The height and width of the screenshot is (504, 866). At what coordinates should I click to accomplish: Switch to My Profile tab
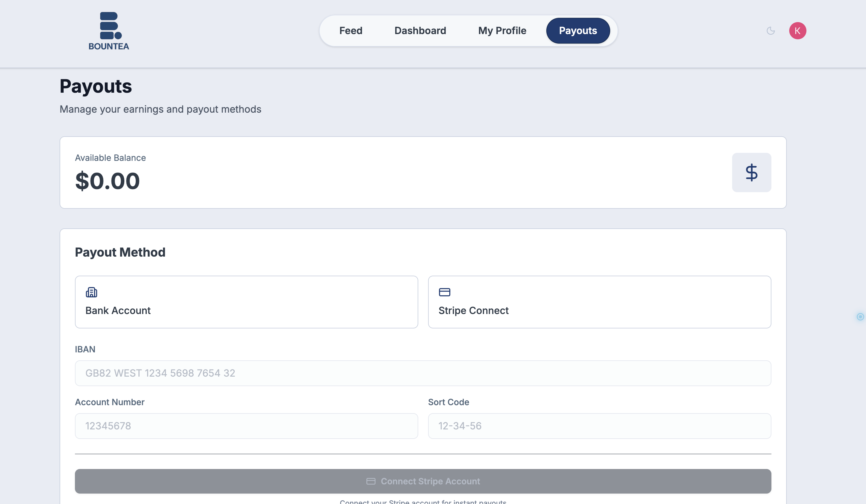pos(502,31)
